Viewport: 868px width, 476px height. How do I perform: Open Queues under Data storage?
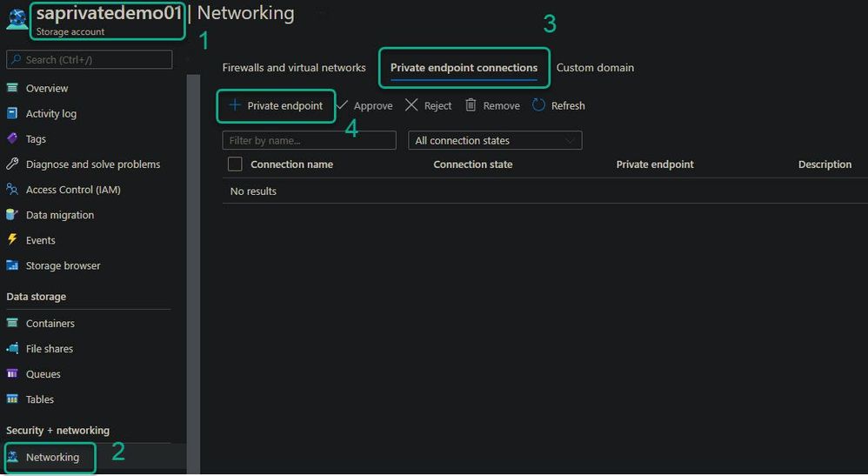click(43, 374)
